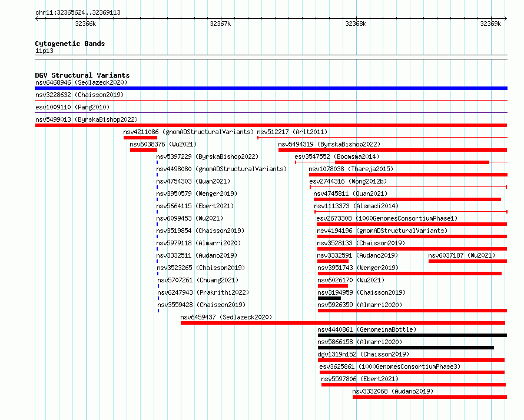Click the red bar under nsv4211086
Viewport: 524px width, 420px height.
tap(140, 138)
